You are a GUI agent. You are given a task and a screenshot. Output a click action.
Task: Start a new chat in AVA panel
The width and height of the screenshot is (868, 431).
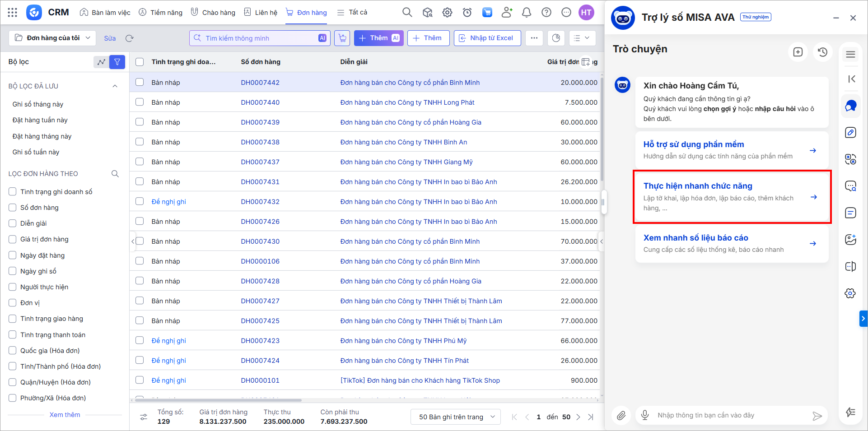(x=798, y=52)
